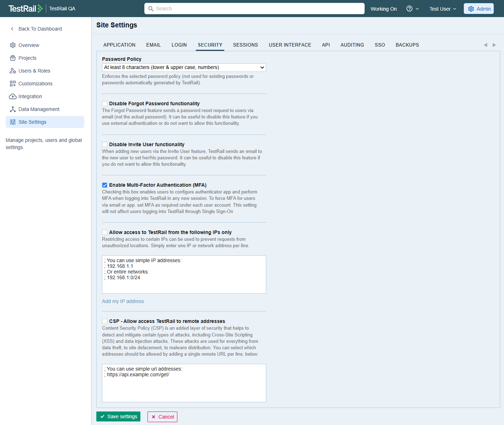The image size is (504, 425).
Task: Click the Integration cloud icon
Action: click(13, 96)
